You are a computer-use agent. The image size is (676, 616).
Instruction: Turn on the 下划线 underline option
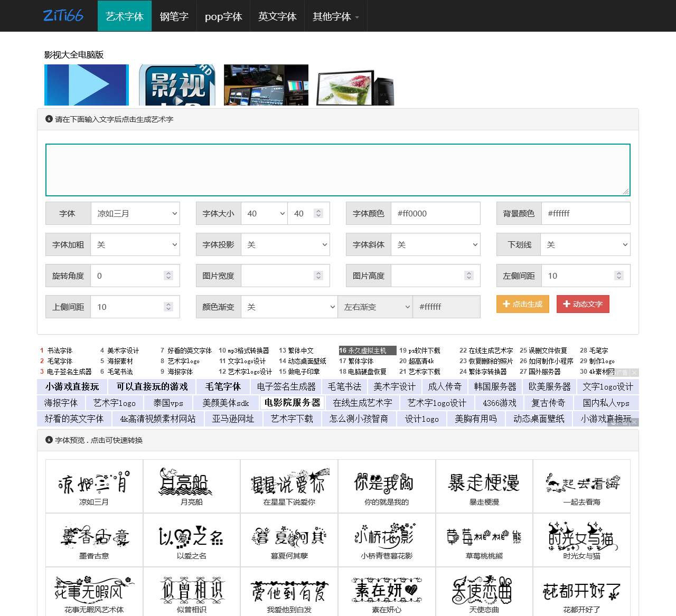click(586, 244)
